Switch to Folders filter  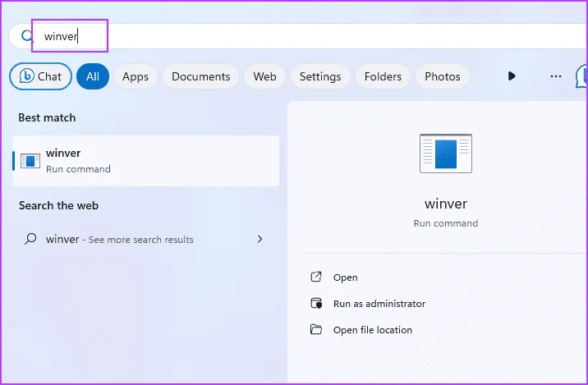tap(383, 76)
